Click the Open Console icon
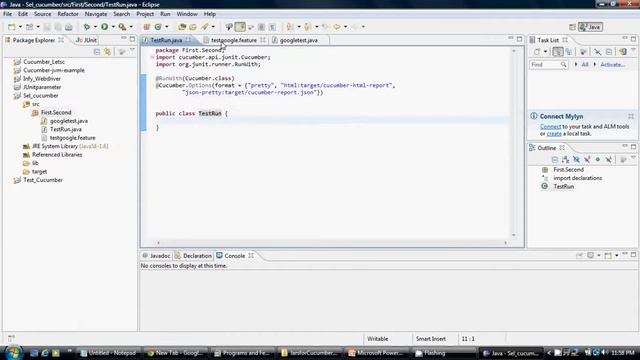This screenshot has height=360, width=640. pyautogui.click(x=608, y=256)
